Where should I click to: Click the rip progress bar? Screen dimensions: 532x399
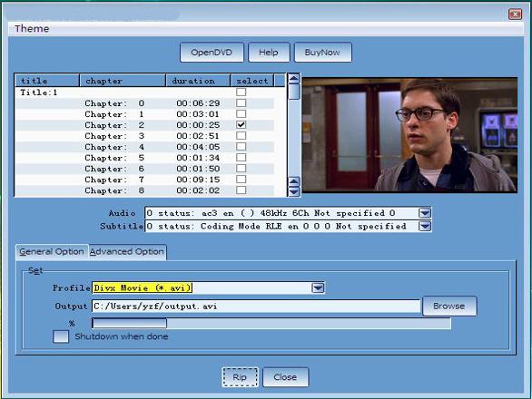[x=271, y=324]
